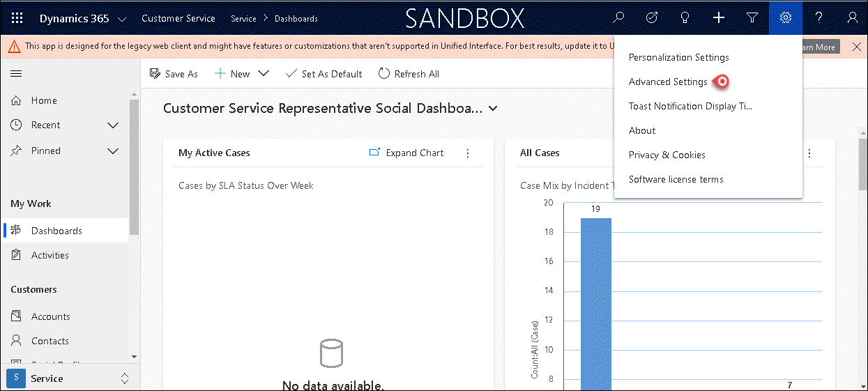
Task: Open advanced find funnel icon
Action: pyautogui.click(x=752, y=18)
